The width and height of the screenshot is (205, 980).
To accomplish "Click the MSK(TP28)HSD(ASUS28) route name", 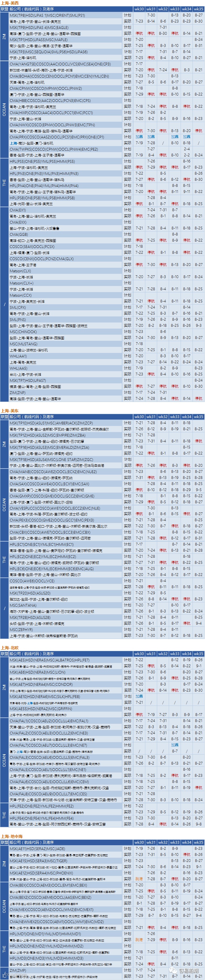I will 30,617.
